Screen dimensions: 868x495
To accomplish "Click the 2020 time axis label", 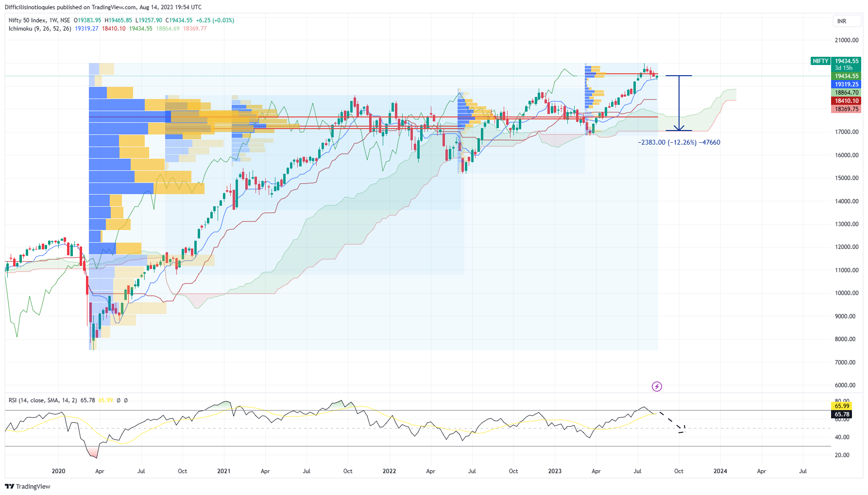I will tap(58, 471).
